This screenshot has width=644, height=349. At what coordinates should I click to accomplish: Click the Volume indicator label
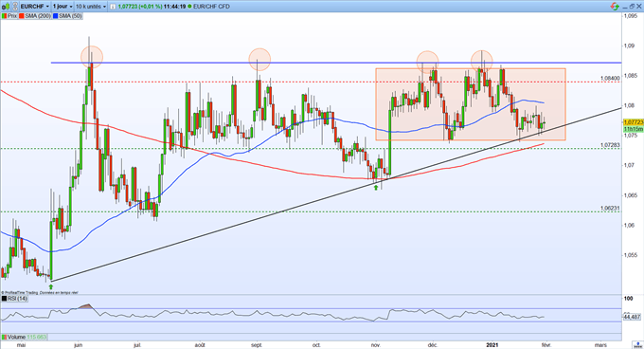point(16,337)
